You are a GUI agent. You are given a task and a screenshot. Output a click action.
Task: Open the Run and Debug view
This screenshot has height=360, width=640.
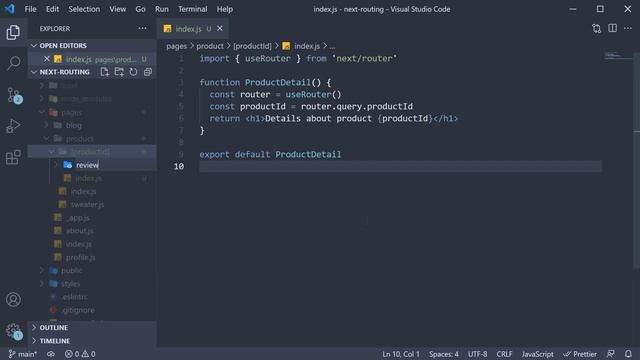(x=13, y=126)
